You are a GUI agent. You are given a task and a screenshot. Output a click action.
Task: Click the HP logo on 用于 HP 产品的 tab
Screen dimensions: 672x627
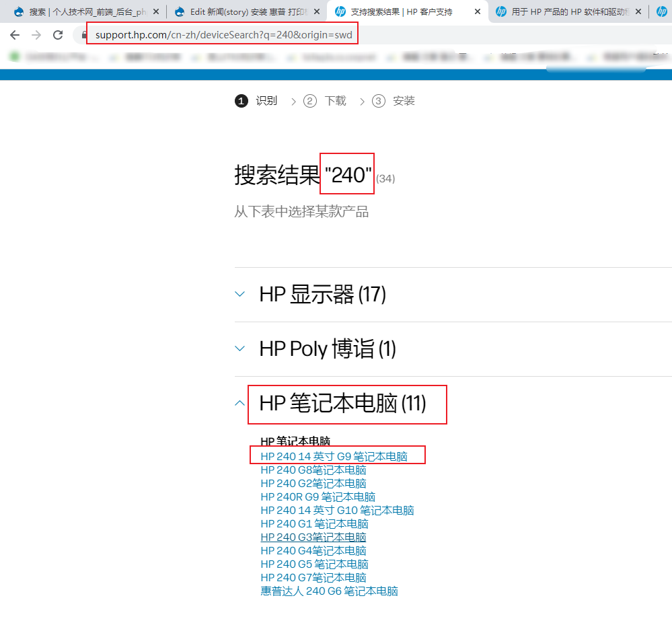(x=501, y=11)
